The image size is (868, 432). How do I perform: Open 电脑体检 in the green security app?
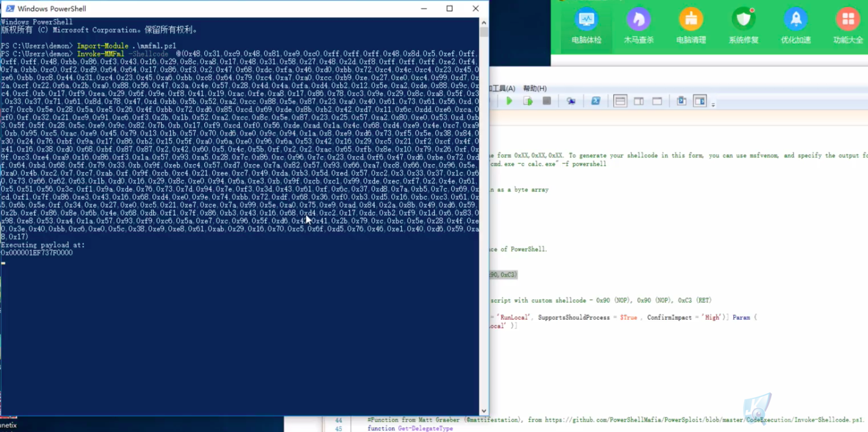tap(586, 27)
